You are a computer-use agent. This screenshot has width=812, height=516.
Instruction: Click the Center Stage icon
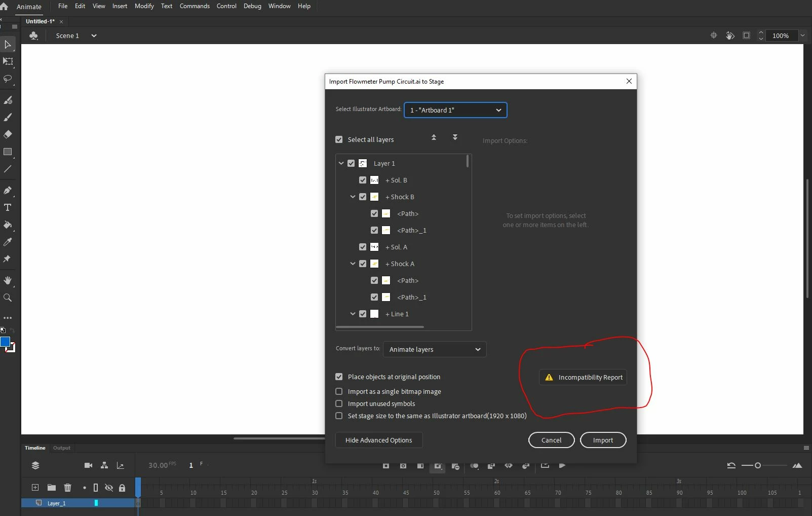(714, 35)
